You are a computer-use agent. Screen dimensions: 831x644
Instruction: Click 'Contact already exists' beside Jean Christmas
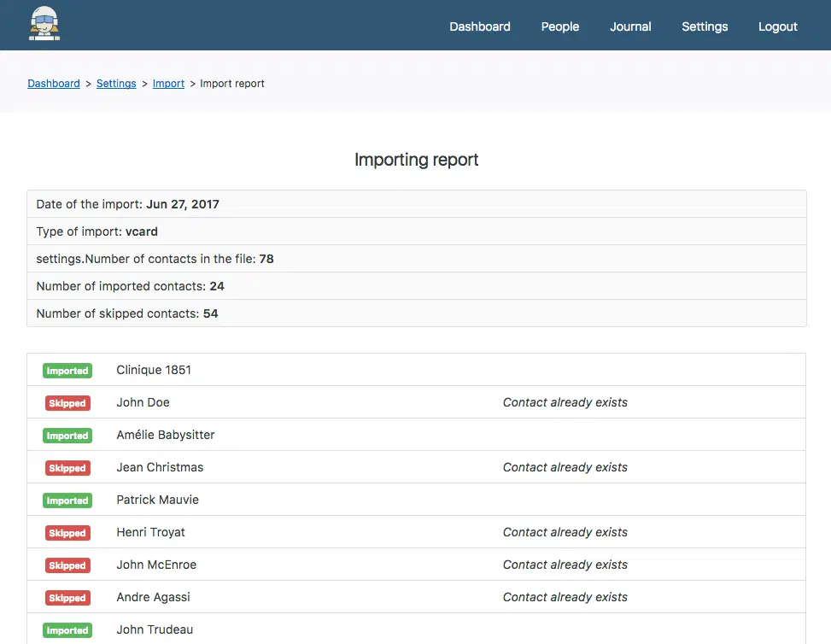tap(565, 467)
